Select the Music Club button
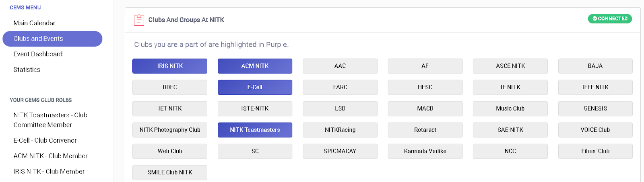This screenshot has width=644, height=182. tap(510, 108)
